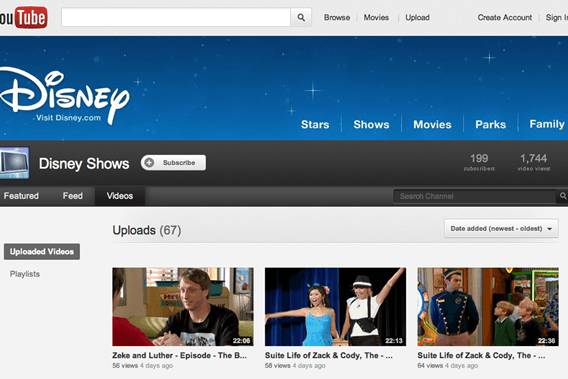
Task: Open the Zeke and Luther video thumbnail
Action: (183, 307)
